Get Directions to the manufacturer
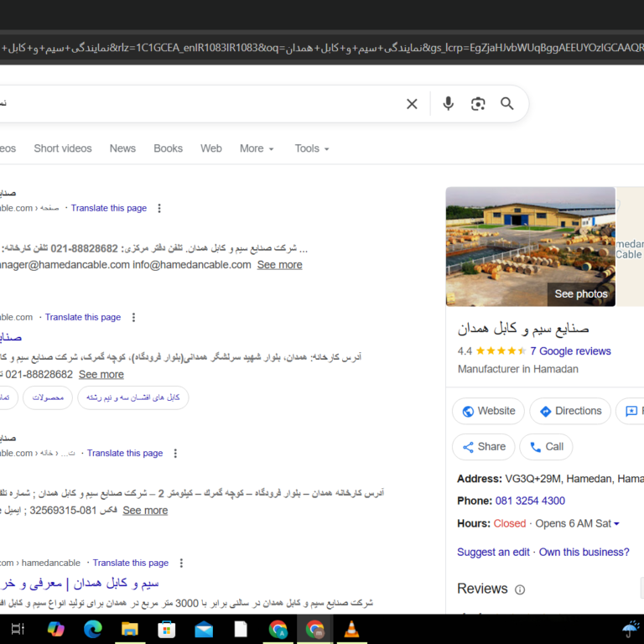The width and height of the screenshot is (644, 644). [570, 411]
